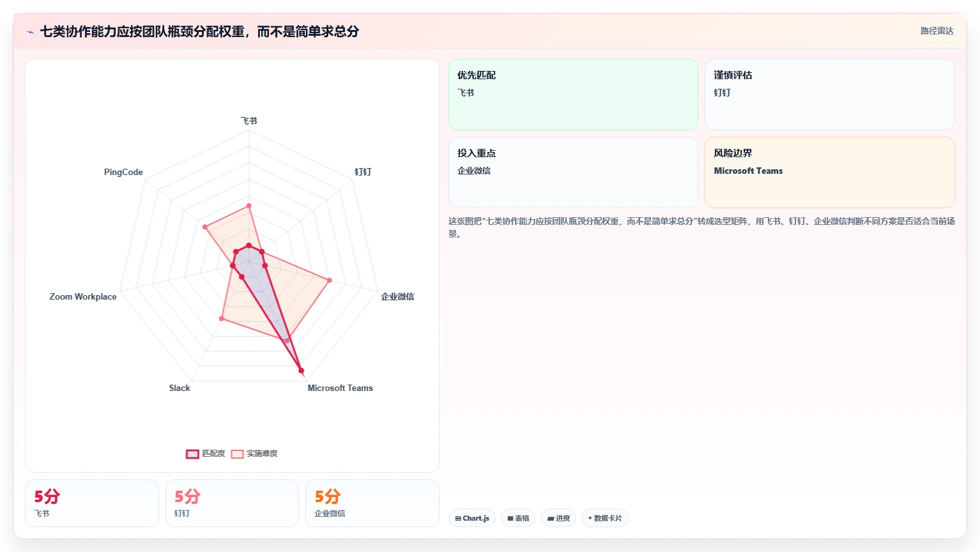Click 飞书 text in the 优先匹配 card
This screenshot has height=552, width=980.
(466, 93)
